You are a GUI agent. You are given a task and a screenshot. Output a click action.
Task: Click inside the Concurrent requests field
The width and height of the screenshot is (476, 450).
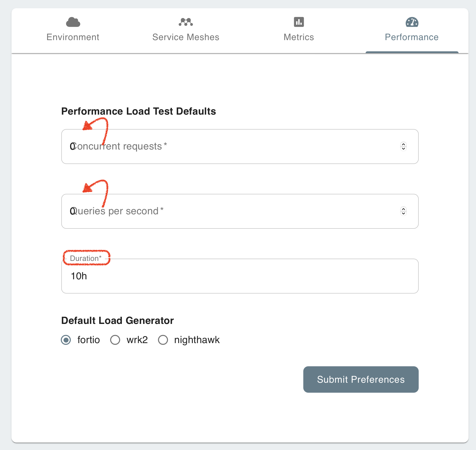click(x=224, y=146)
